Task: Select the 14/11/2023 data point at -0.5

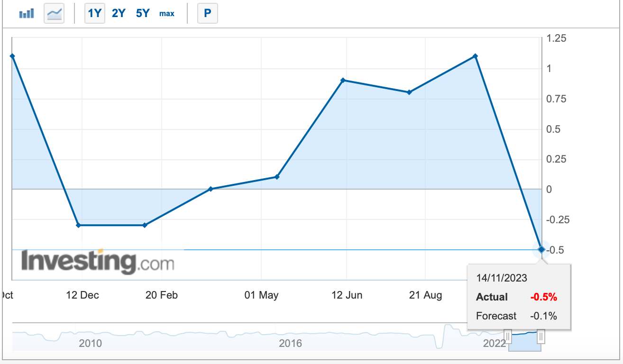Action: [541, 249]
